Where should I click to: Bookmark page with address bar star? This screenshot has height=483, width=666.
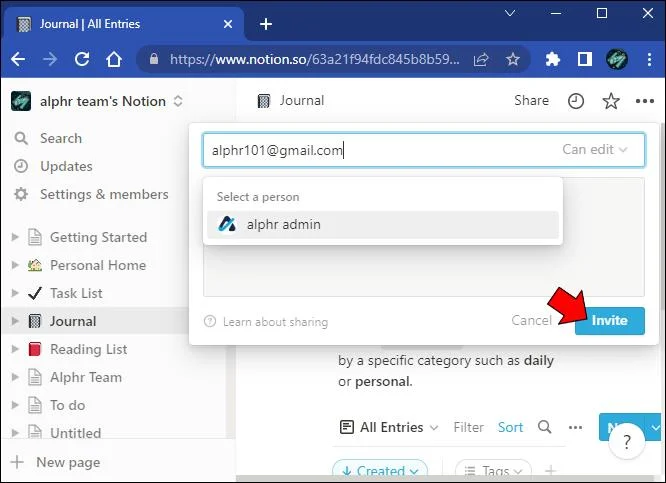point(513,59)
